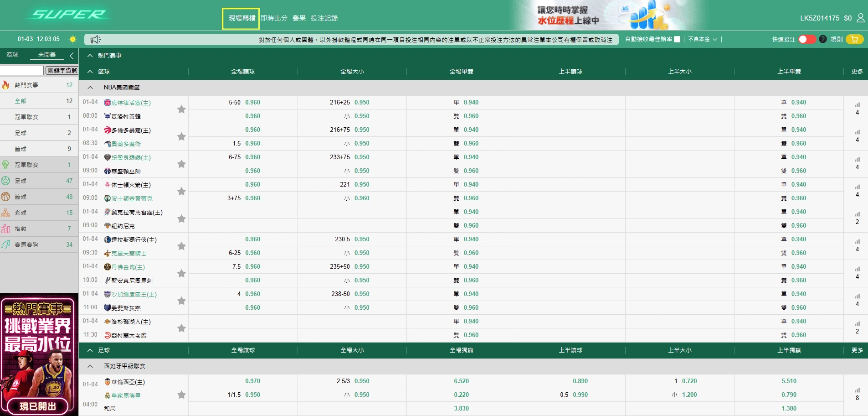Toggle the 快速投注 quick bet switch
The image size is (868, 416).
pyautogui.click(x=806, y=39)
